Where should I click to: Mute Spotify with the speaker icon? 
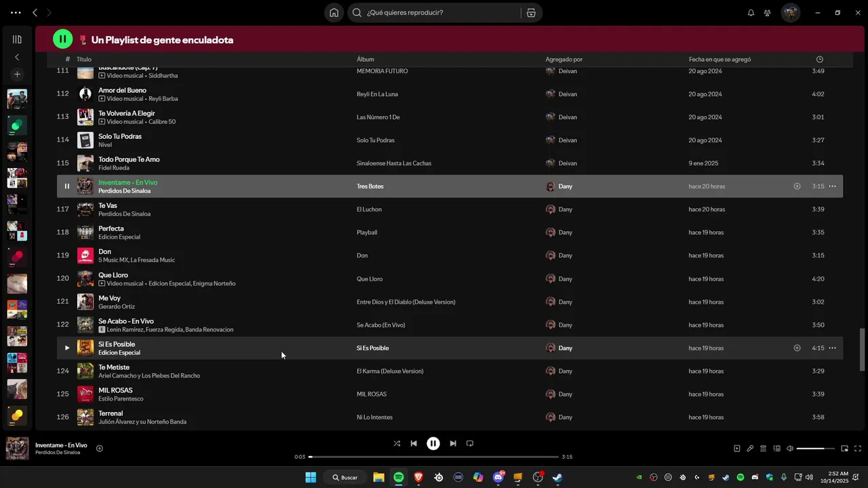(790, 448)
